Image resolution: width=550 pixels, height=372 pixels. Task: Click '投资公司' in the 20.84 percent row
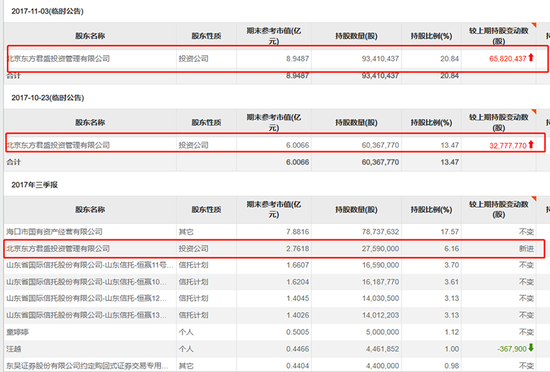tap(194, 59)
